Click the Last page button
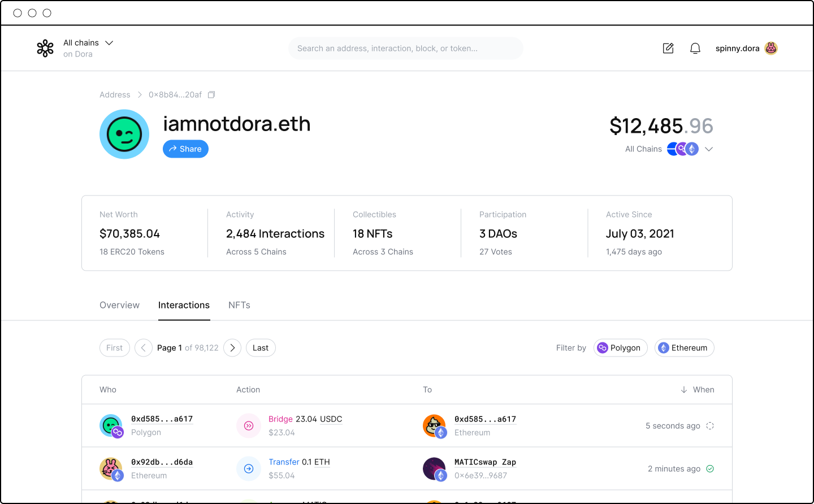The width and height of the screenshot is (814, 504). click(261, 348)
